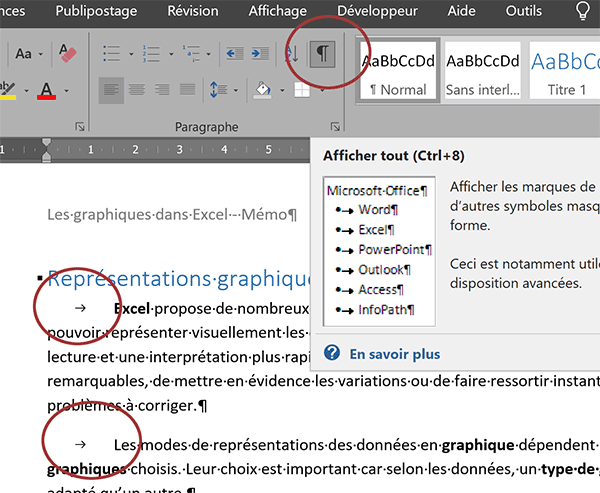Toggle justify alignment

tap(188, 90)
